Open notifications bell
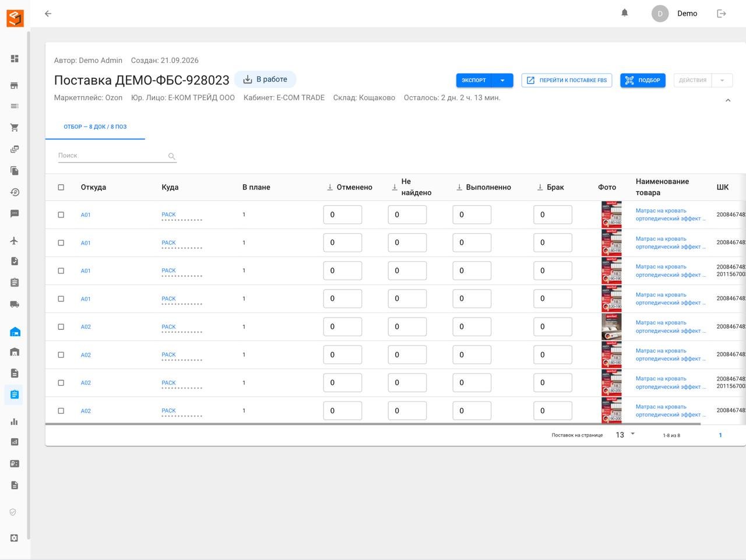The image size is (746, 560). [x=625, y=13]
